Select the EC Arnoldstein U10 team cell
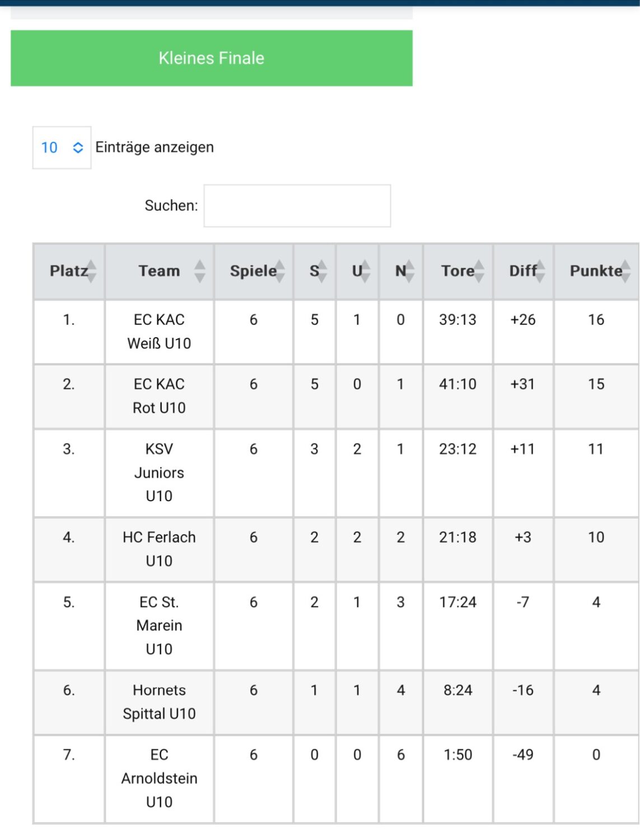The image size is (640, 840). tap(160, 779)
